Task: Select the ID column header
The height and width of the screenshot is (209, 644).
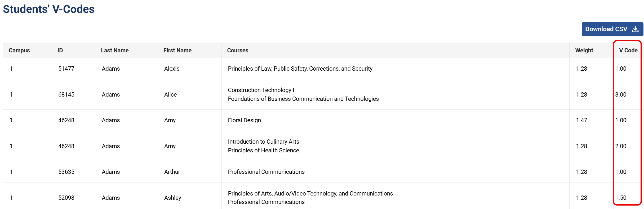Action: pyautogui.click(x=60, y=50)
